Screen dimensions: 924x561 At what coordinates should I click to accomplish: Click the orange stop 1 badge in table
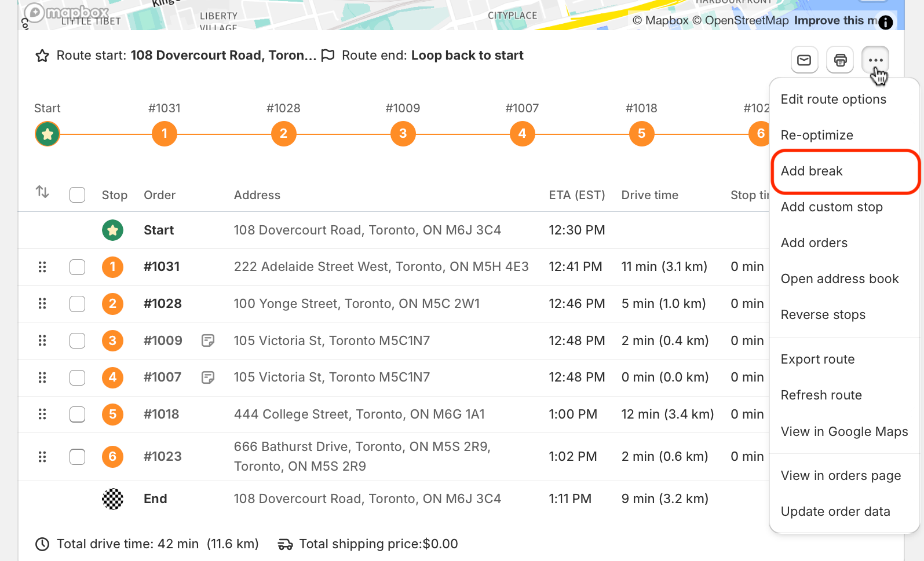click(x=113, y=267)
